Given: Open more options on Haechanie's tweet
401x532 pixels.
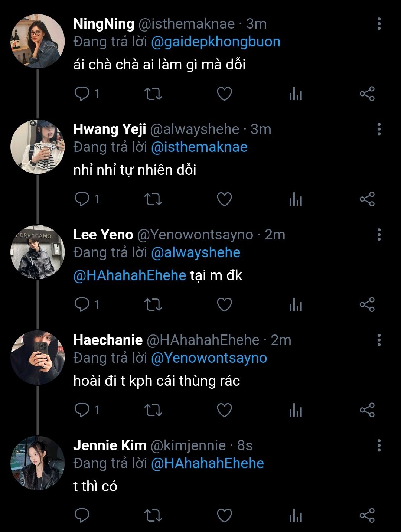Looking at the screenshot, I should coord(379,340).
